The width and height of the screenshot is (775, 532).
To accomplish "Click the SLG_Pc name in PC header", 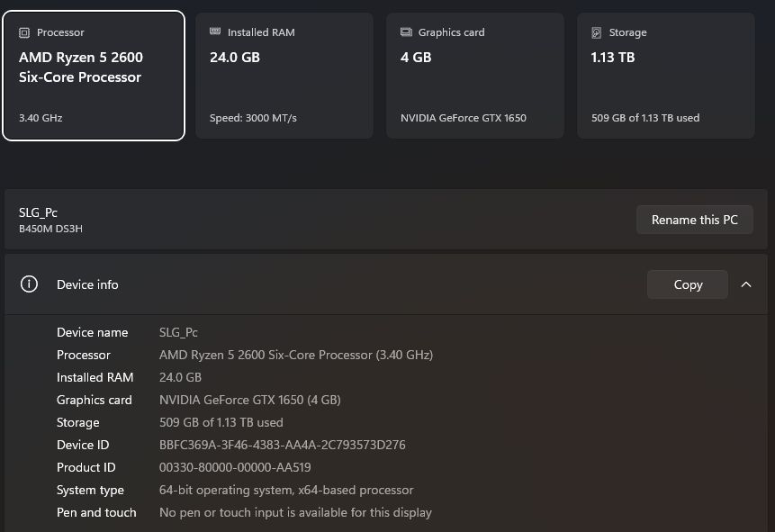I will pyautogui.click(x=38, y=212).
